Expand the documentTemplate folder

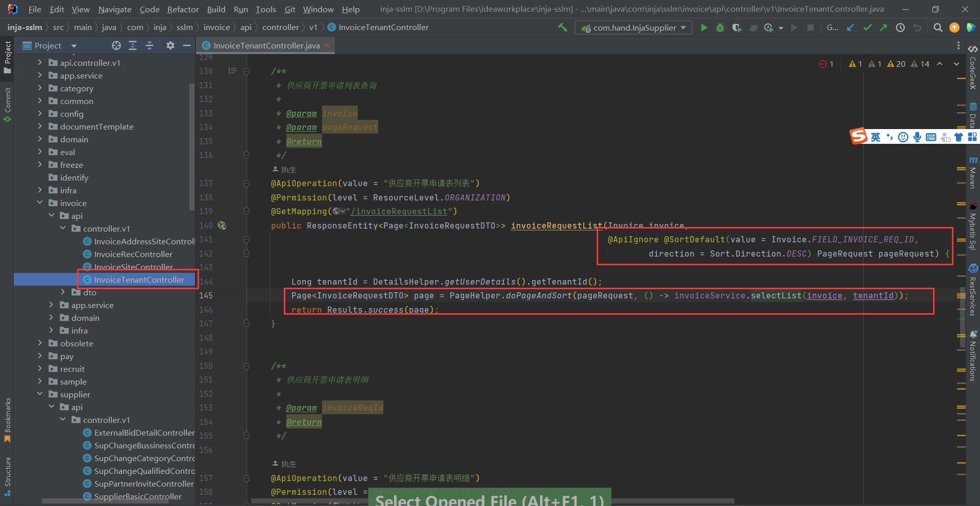[x=40, y=127]
